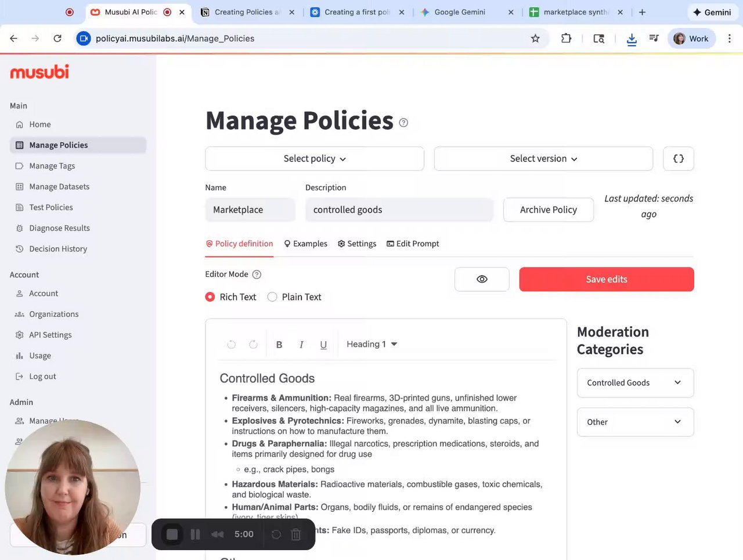This screenshot has width=743, height=560.
Task: Click the Name field containing Marketplace
Action: pyautogui.click(x=250, y=209)
